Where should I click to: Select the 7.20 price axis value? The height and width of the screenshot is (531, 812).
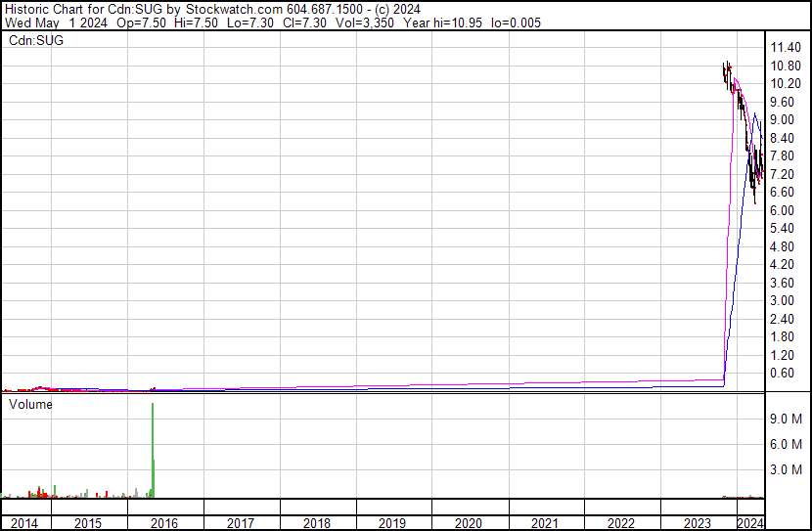(782, 174)
